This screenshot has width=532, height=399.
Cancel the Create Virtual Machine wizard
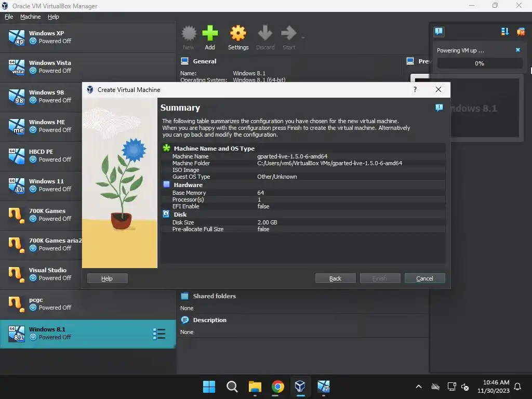click(x=424, y=278)
